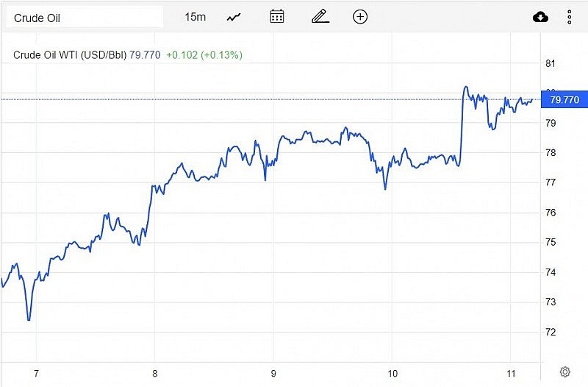This screenshot has width=588, height=387.
Task: Click the 72 price axis label
Action: [x=550, y=333]
